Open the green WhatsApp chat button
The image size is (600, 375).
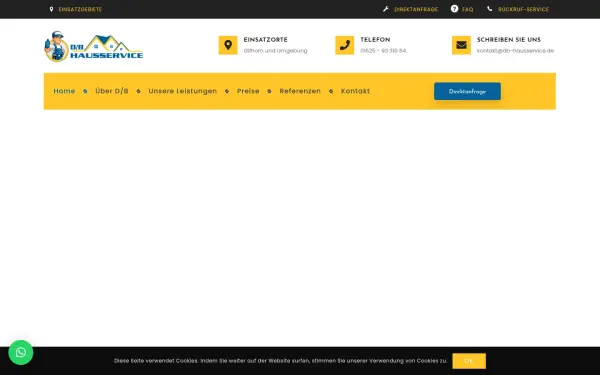21,352
